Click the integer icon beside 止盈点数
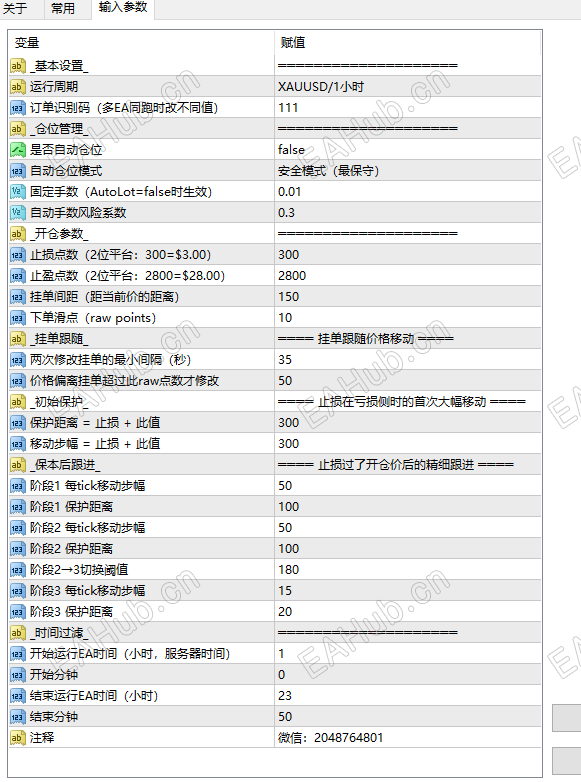The image size is (581, 782). [17, 276]
